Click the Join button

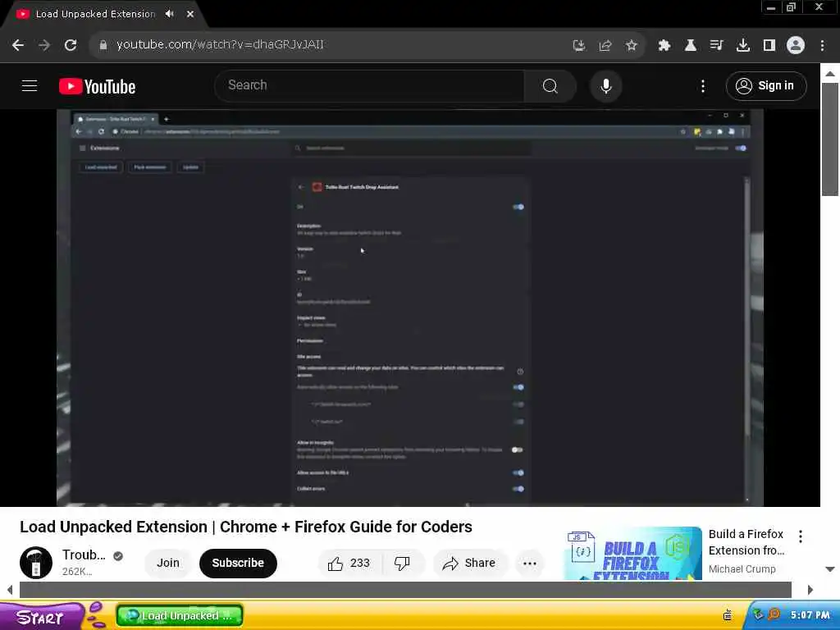coord(167,563)
